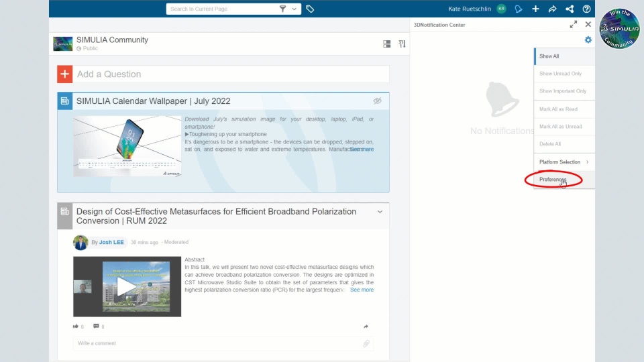644x362 pixels.
Task: Focus the Add a Question input
Action: tap(231, 74)
